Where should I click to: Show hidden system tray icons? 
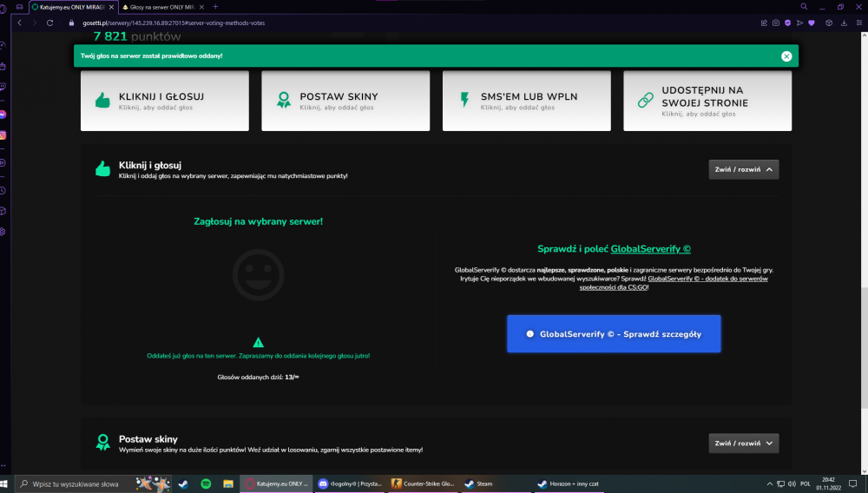(x=769, y=483)
